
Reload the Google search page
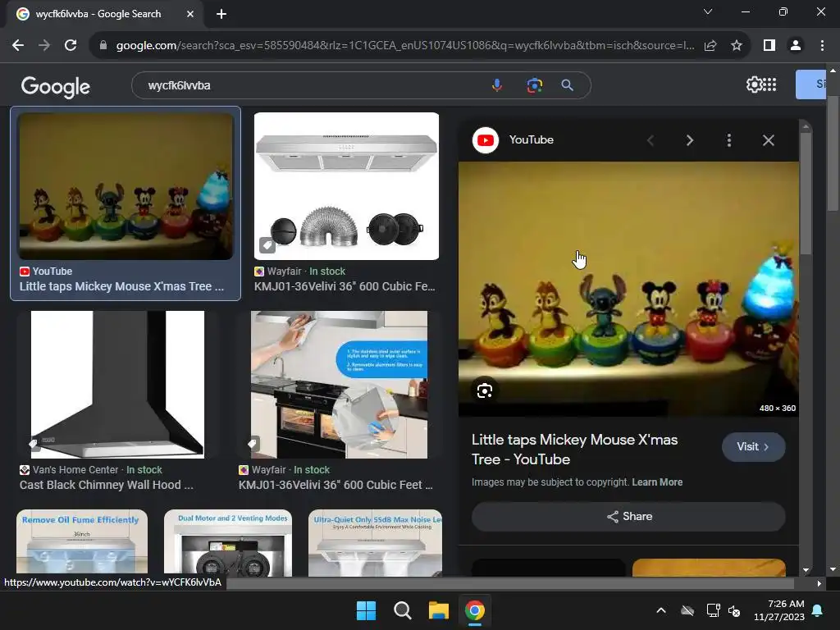click(x=71, y=46)
